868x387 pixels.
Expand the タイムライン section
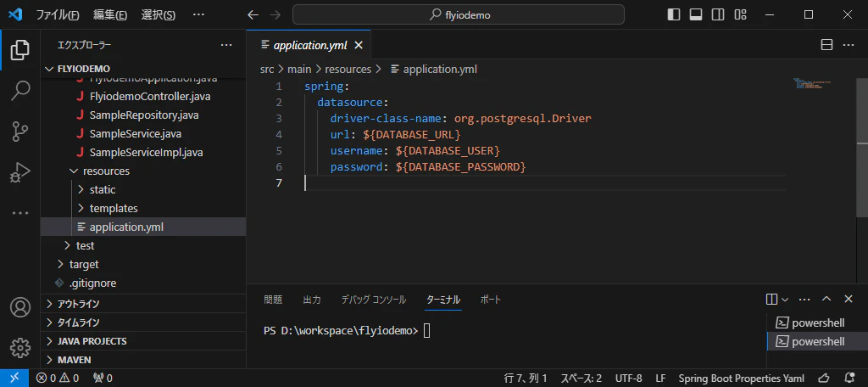[x=144, y=322]
